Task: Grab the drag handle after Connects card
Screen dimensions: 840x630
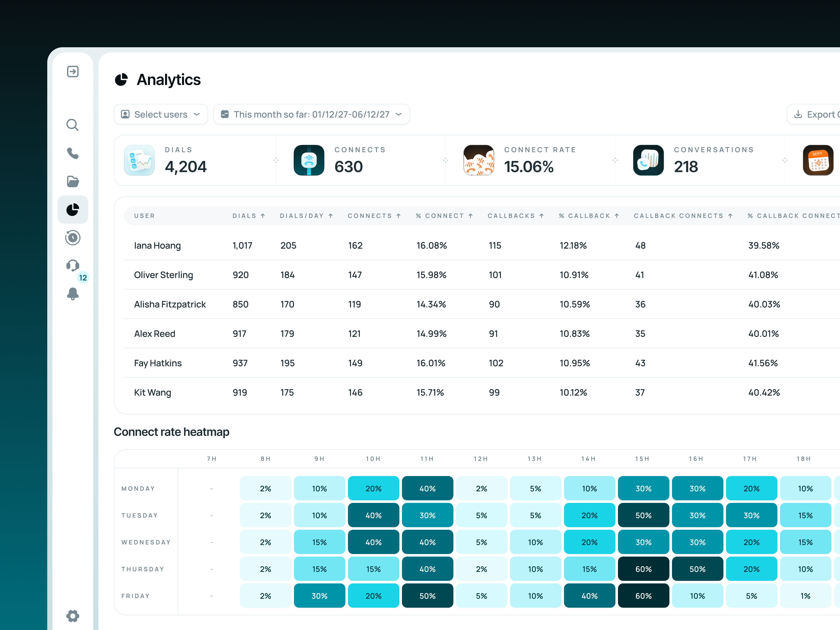Action: click(x=445, y=160)
